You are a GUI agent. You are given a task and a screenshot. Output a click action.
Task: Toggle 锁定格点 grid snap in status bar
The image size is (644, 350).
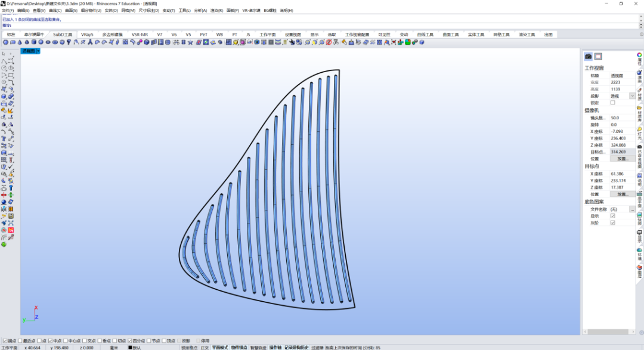click(190, 348)
